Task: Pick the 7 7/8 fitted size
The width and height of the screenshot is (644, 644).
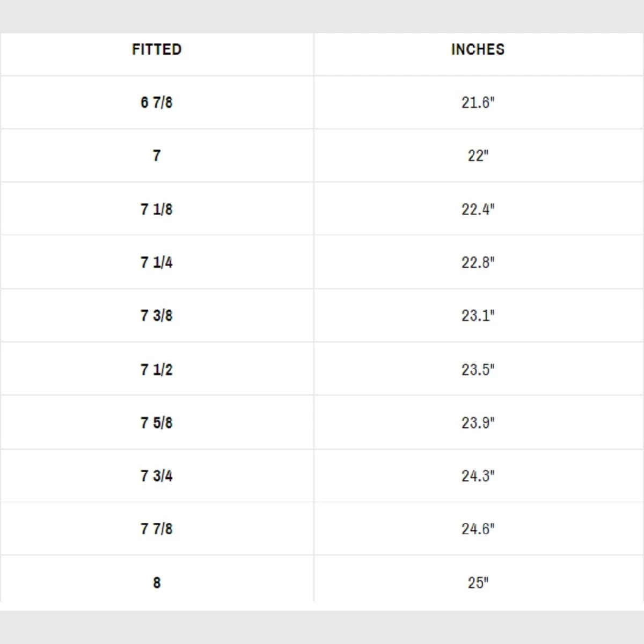Action: [157, 529]
